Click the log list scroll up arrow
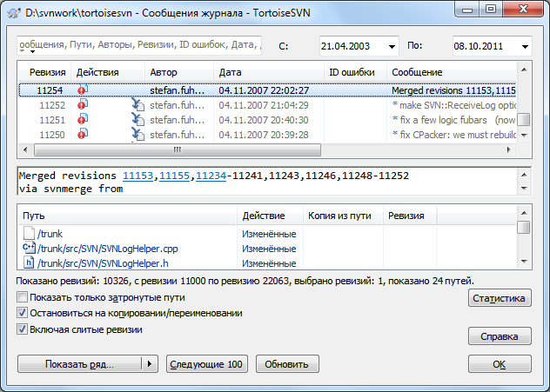 524,70
